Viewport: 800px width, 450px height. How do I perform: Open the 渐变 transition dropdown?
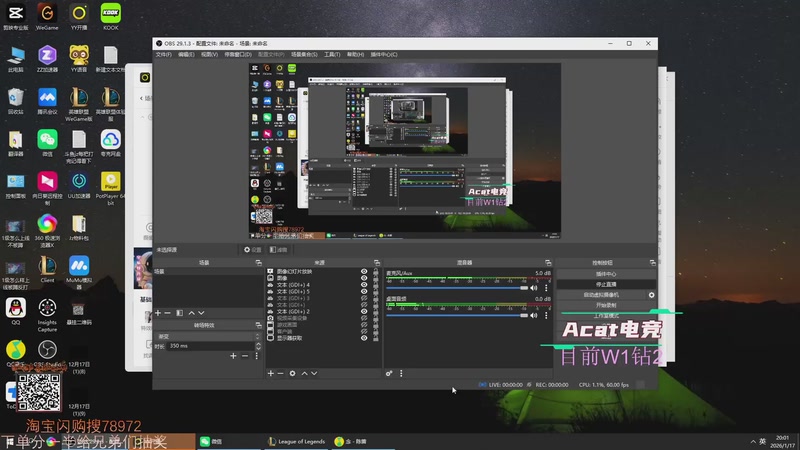(x=208, y=337)
